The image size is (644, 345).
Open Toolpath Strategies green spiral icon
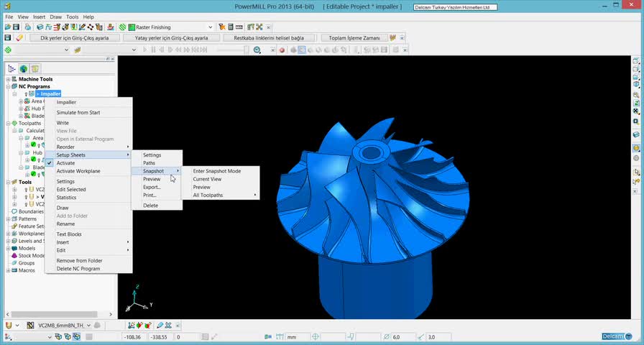click(x=122, y=27)
